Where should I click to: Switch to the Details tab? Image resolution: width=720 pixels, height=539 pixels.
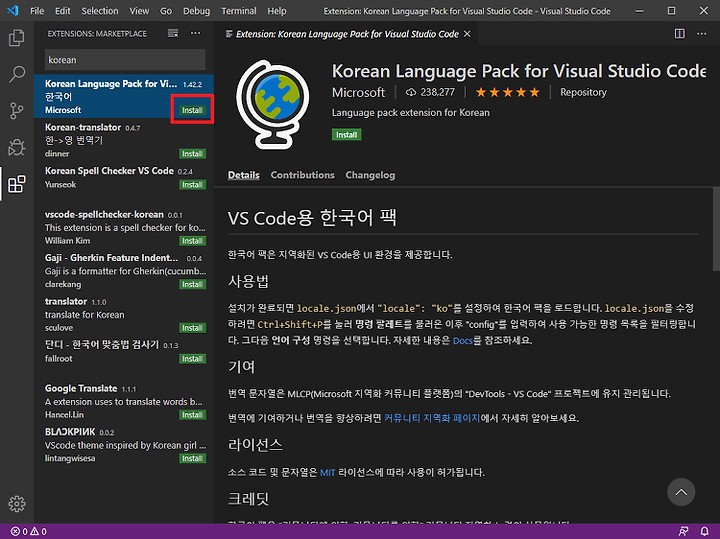click(243, 175)
